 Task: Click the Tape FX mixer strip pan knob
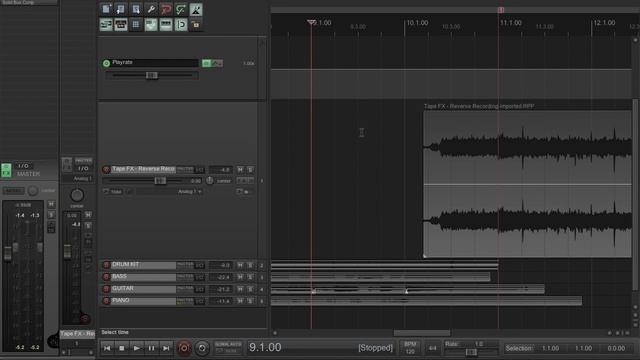tap(77, 195)
